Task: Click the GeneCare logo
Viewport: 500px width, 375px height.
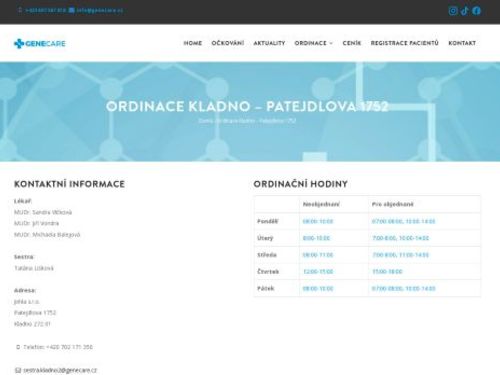Action: click(x=40, y=43)
